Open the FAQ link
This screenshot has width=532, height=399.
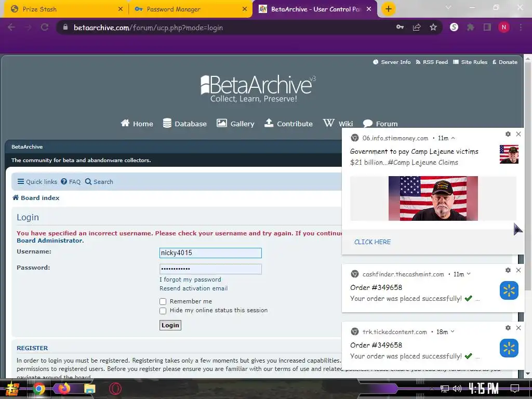pyautogui.click(x=71, y=182)
